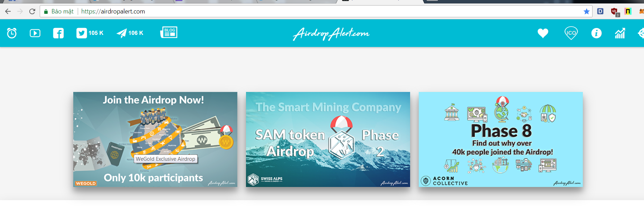Click the browser back arrow
Screen dimensions: 644x206
coord(8,11)
